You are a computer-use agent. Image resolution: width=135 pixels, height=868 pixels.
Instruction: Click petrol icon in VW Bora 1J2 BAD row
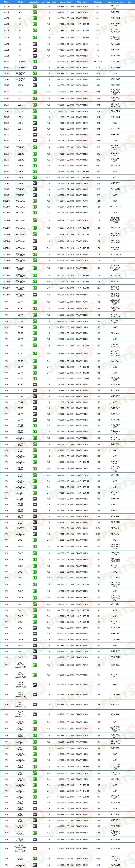pyautogui.click(x=35, y=327)
